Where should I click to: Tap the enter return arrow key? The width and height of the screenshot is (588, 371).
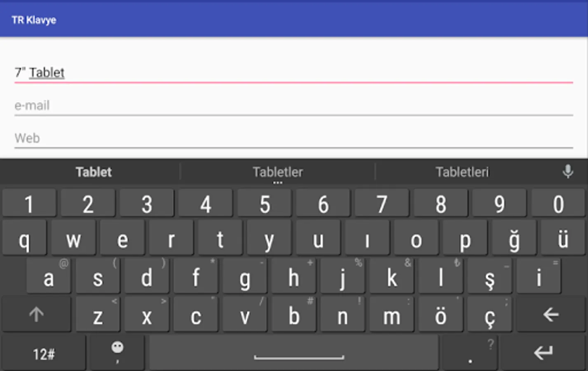click(543, 353)
